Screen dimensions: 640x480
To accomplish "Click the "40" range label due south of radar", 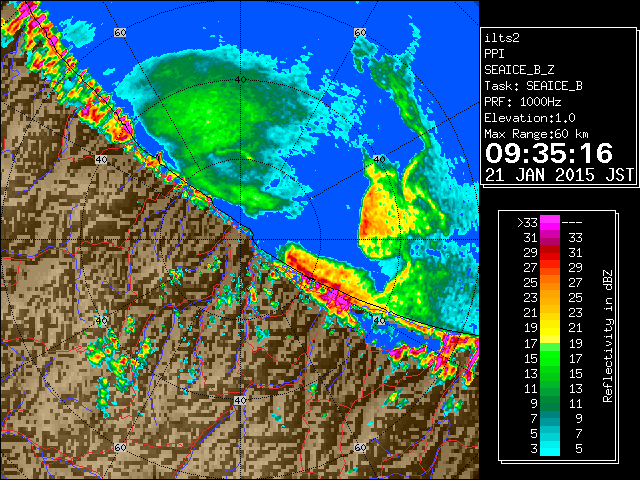I will coord(240,400).
